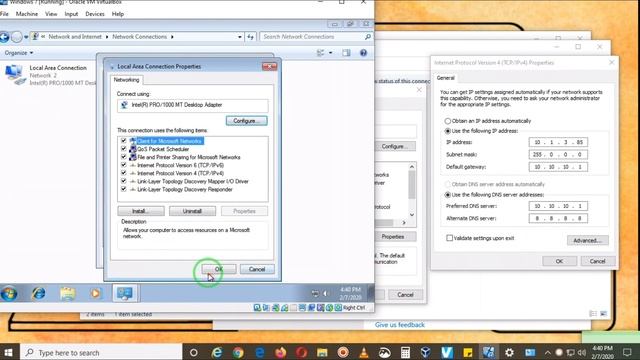This screenshot has width=640, height=360.
Task: Toggle File and Printer Sharing checkbox
Action: point(124,157)
